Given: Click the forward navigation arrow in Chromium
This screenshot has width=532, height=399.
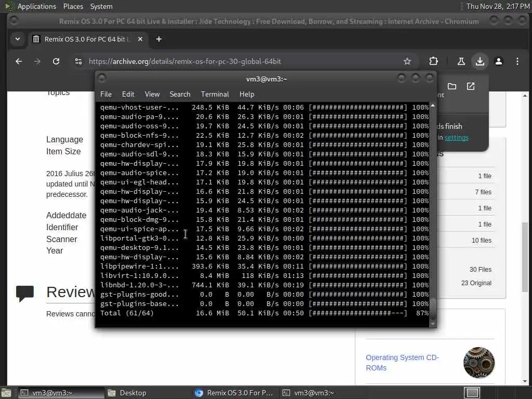Looking at the screenshot, I should tap(37, 61).
